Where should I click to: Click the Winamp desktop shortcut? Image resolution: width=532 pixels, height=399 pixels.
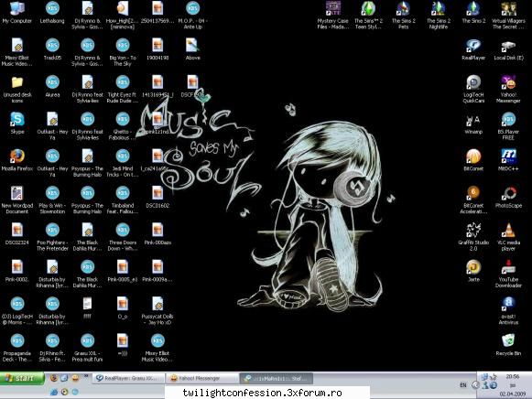point(473,123)
